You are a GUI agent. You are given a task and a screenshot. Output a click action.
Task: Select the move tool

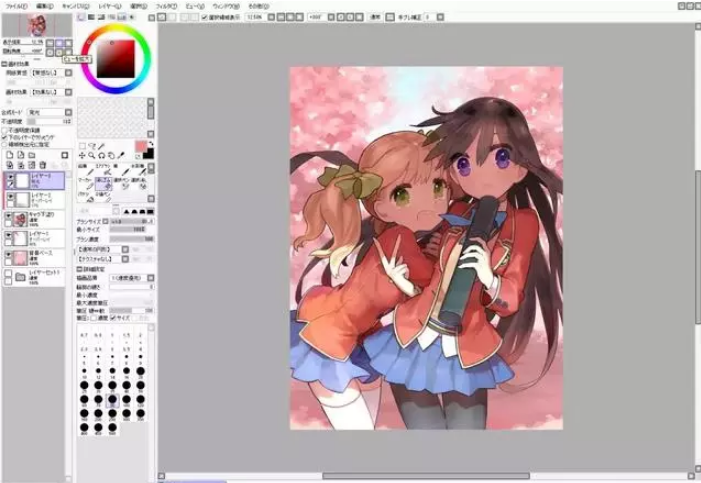[82, 155]
